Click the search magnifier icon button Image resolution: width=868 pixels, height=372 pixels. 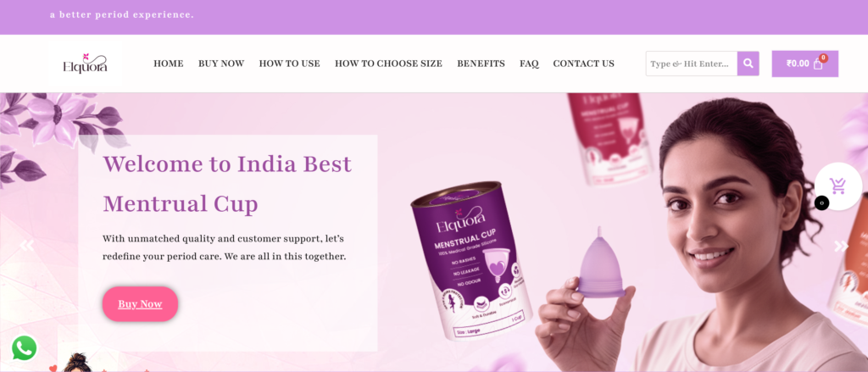coord(748,64)
